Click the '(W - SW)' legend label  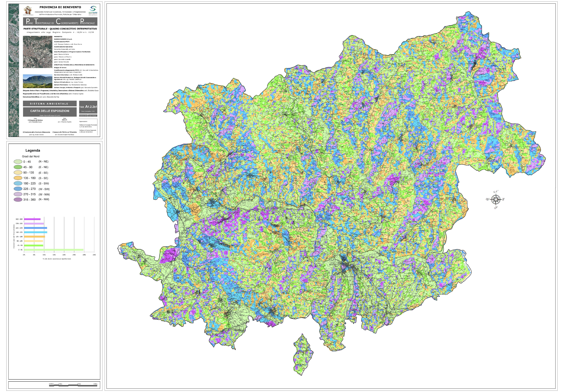coord(44,189)
